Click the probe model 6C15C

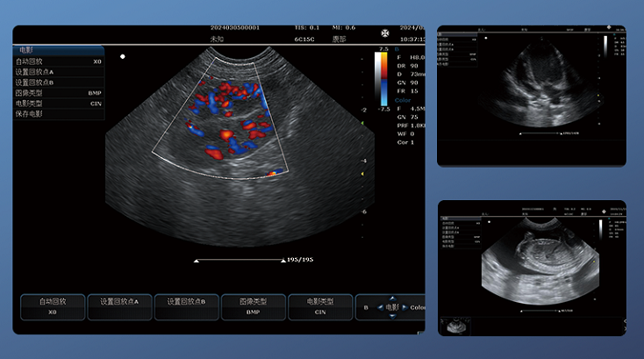coord(304,39)
